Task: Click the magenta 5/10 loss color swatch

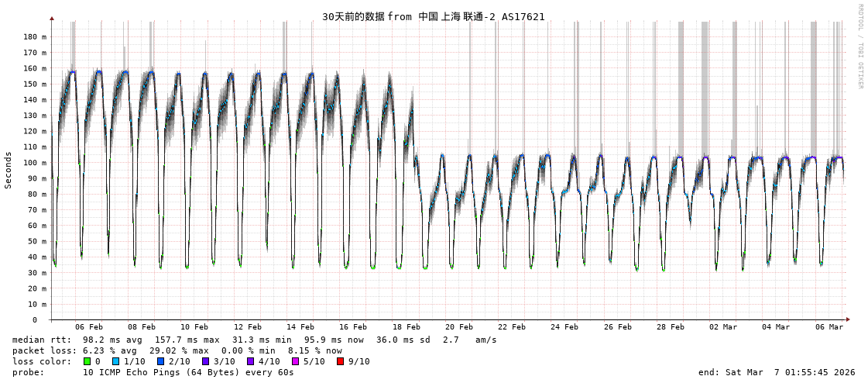Action: 296,361
